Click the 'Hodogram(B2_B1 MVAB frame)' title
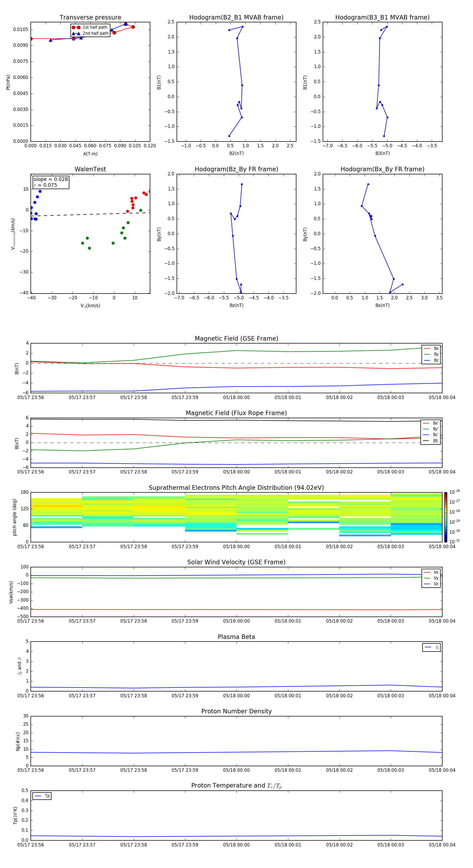Screen dimensions: 473x868 click(236, 18)
